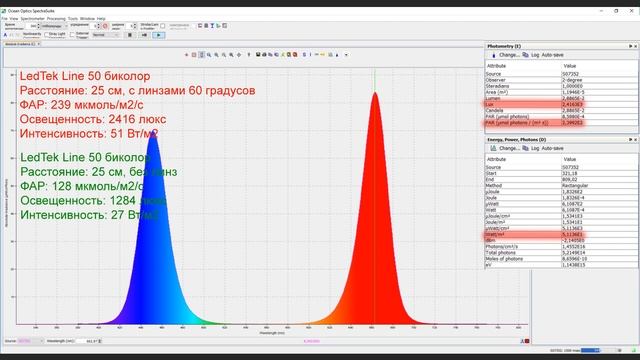The image size is (640, 360).
Task: Click the second magnifier zoom icon
Action: [216, 55]
